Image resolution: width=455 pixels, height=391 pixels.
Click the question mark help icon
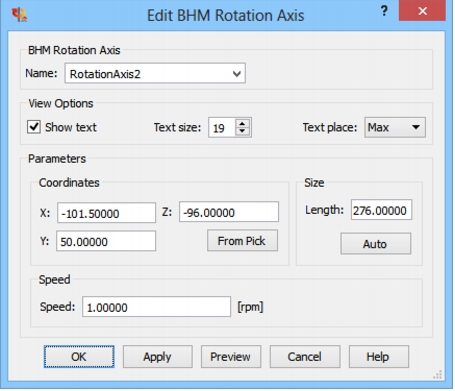coord(384,11)
